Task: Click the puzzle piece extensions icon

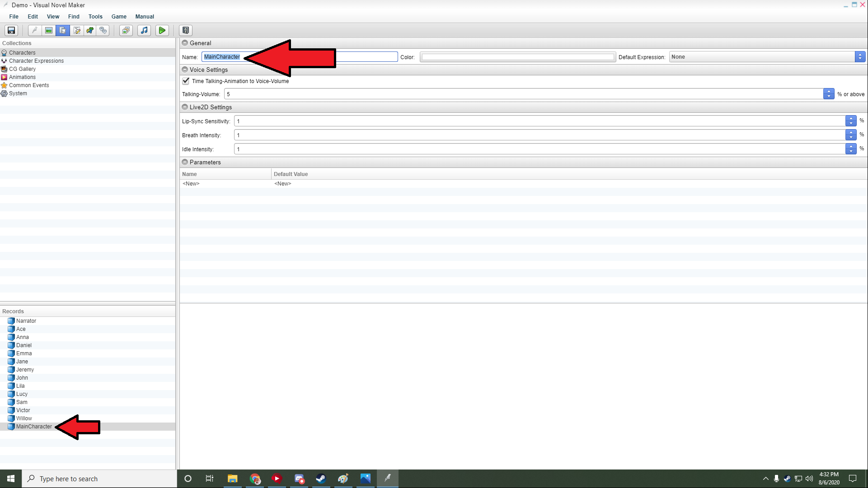Action: [90, 30]
